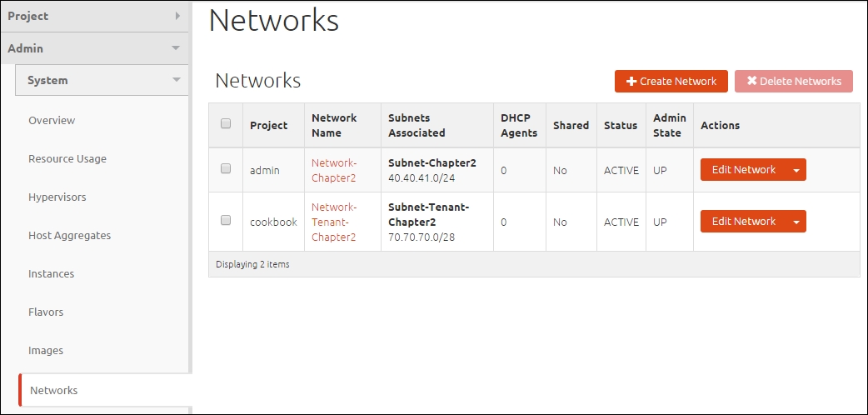Image resolution: width=868 pixels, height=415 pixels.
Task: Click the Create Network button
Action: point(671,81)
